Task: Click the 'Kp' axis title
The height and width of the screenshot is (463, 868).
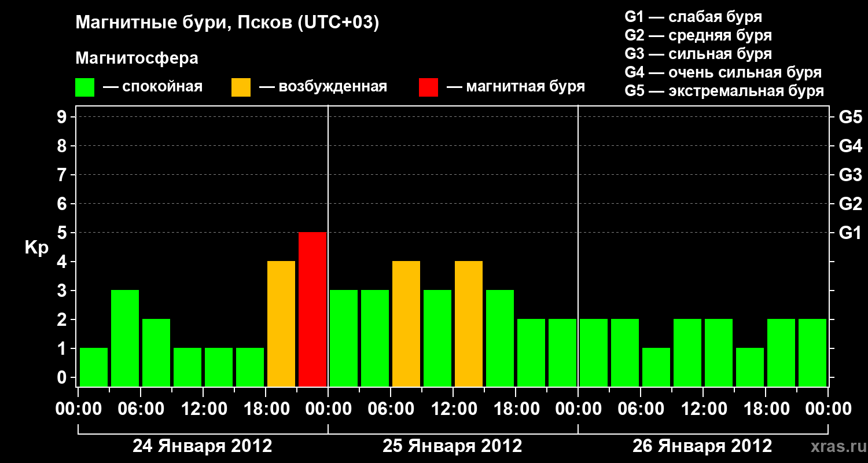Action: click(x=36, y=248)
